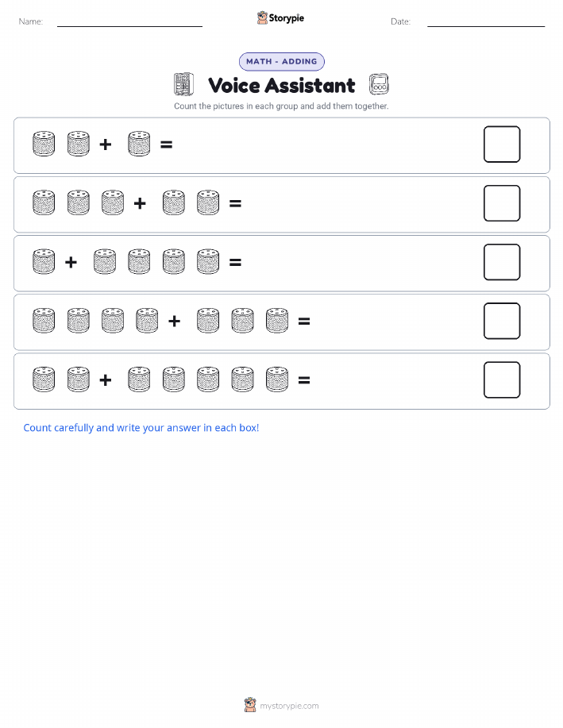Click the answer box in the first row
Viewport: 563px width, 728px height.
pyautogui.click(x=502, y=144)
